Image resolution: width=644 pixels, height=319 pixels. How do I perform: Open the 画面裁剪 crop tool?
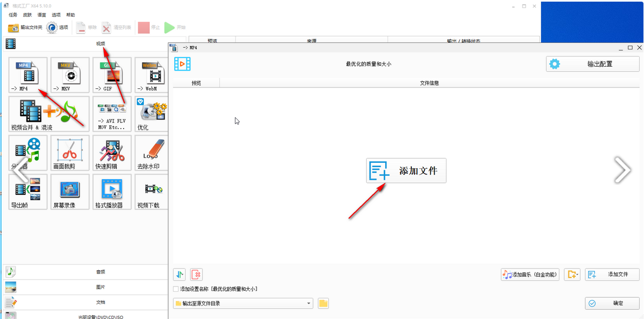click(70, 153)
